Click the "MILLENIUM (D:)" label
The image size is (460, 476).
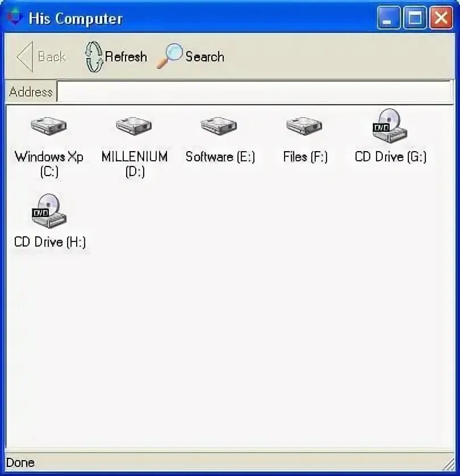point(135,164)
